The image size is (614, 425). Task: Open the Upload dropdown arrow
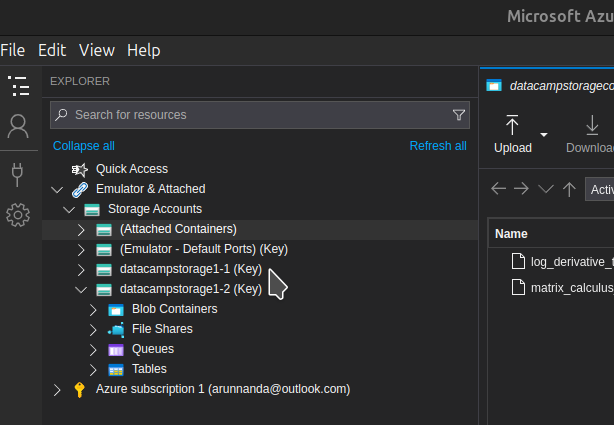click(x=544, y=135)
